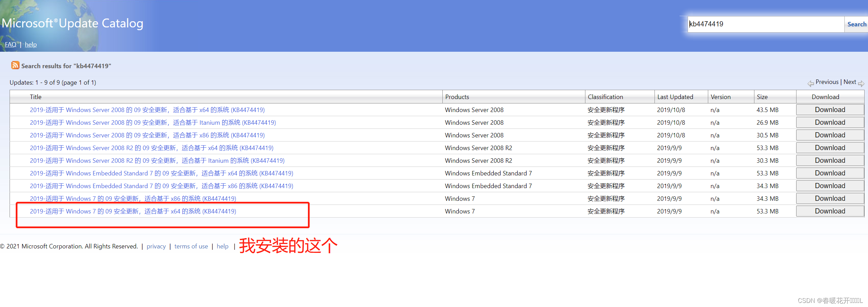This screenshot has width=868, height=307.
Task: Click the Previous page text link
Action: pos(827,82)
